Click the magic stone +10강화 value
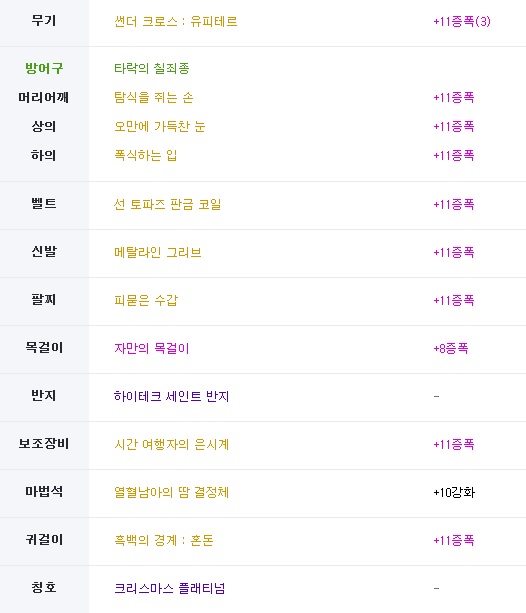The width and height of the screenshot is (526, 613). coord(454,492)
